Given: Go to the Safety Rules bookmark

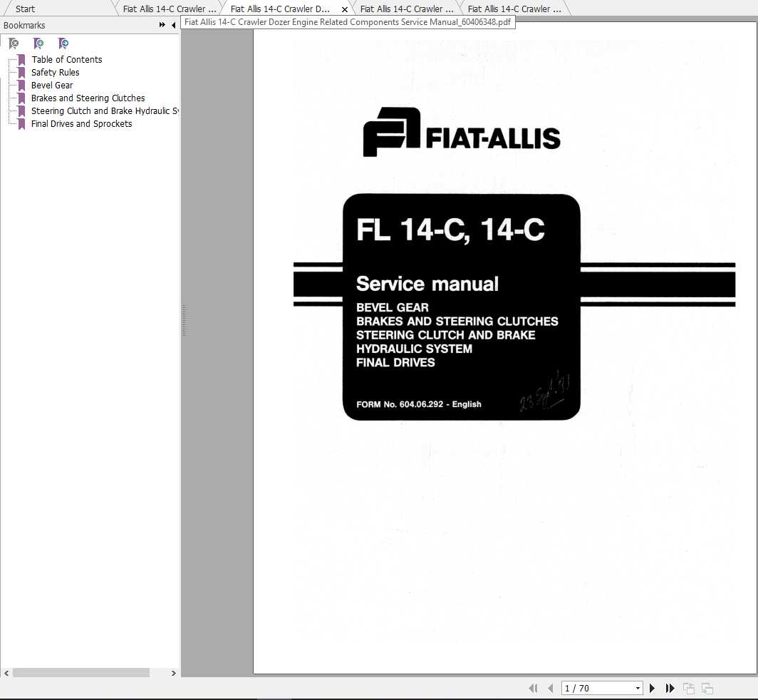Looking at the screenshot, I should click(55, 72).
